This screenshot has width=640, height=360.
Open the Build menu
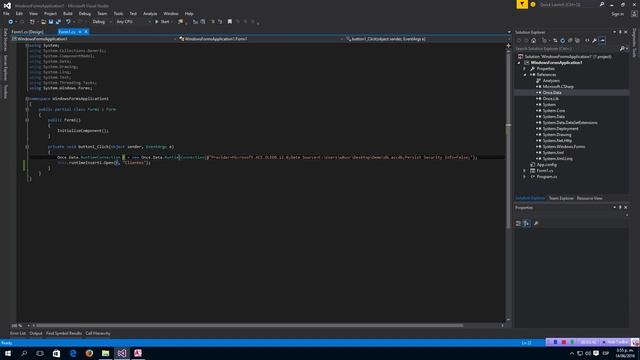pyautogui.click(x=68, y=13)
